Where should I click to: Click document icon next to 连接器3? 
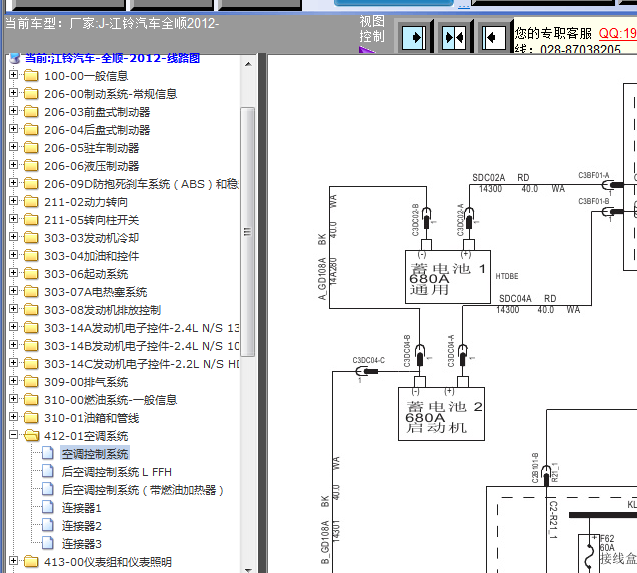point(48,543)
